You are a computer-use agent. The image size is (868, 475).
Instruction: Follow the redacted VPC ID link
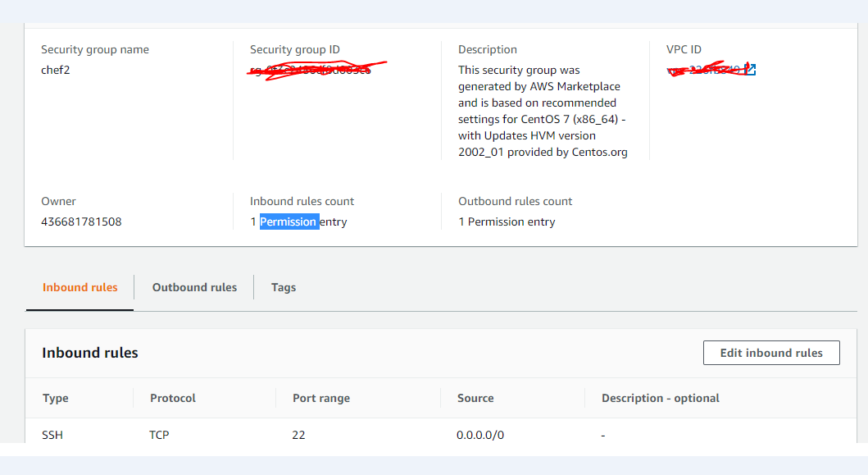(x=705, y=70)
